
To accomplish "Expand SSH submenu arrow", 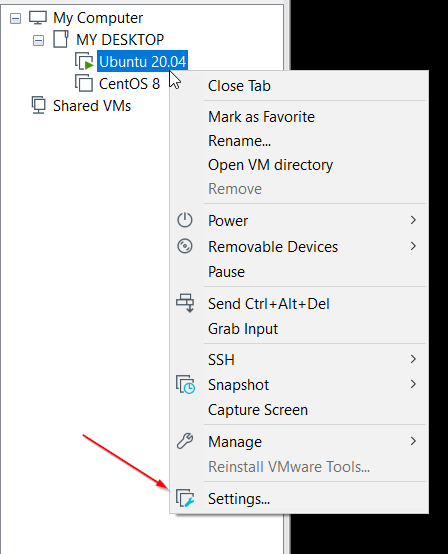I will 413,359.
